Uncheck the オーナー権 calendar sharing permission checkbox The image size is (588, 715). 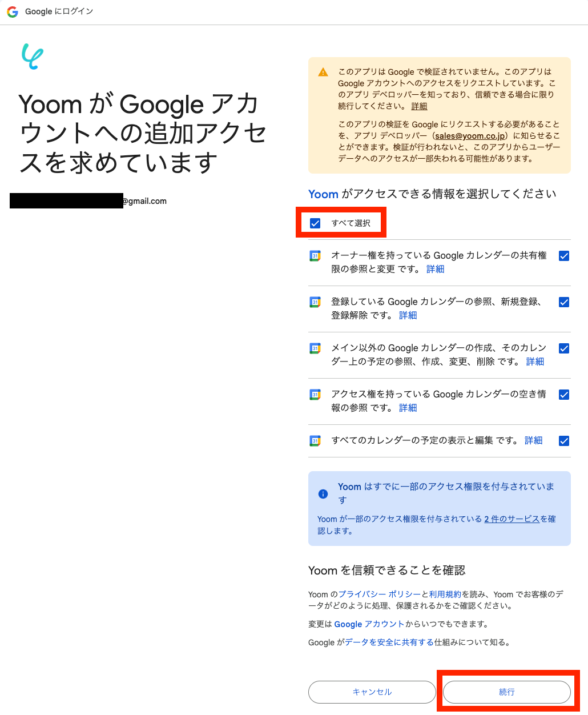click(x=564, y=256)
